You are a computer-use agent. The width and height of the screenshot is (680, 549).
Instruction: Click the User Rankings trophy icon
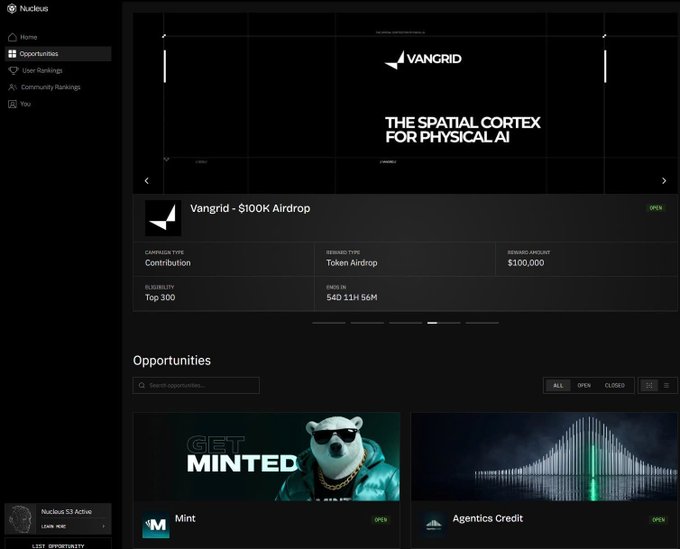[13, 71]
